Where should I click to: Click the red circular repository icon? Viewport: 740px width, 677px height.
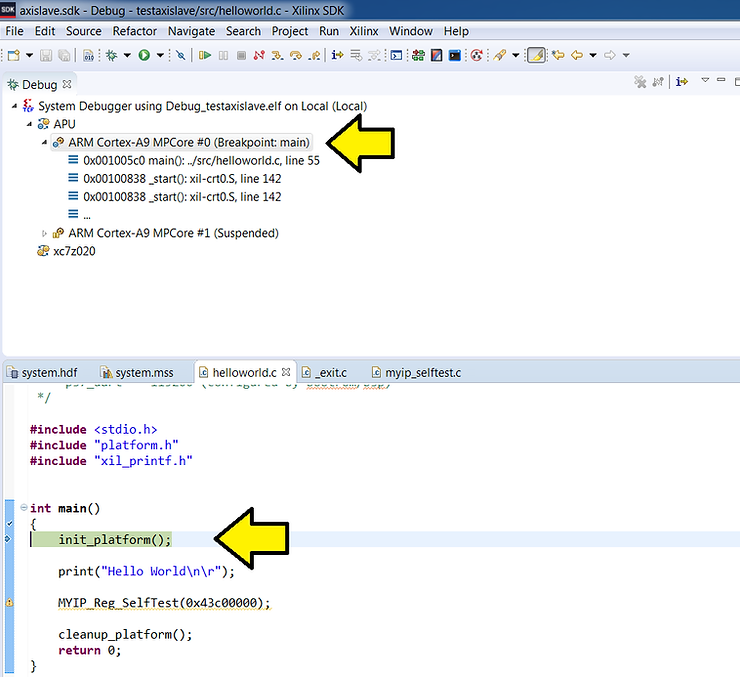(x=477, y=55)
